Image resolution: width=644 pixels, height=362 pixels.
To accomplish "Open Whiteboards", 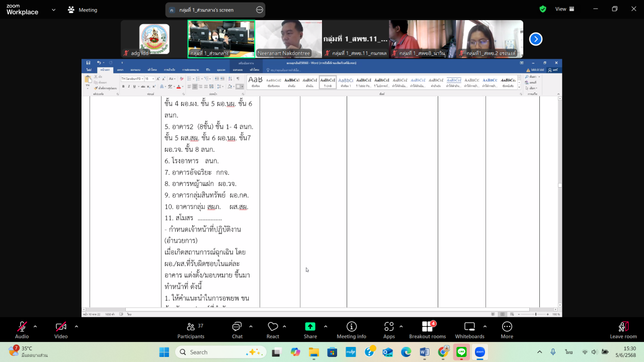I will pyautogui.click(x=469, y=329).
